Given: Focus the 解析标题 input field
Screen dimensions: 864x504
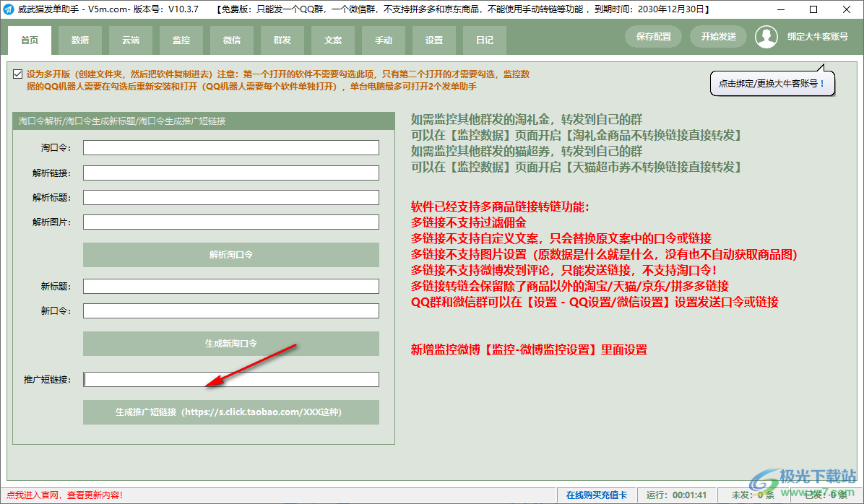Looking at the screenshot, I should (231, 197).
